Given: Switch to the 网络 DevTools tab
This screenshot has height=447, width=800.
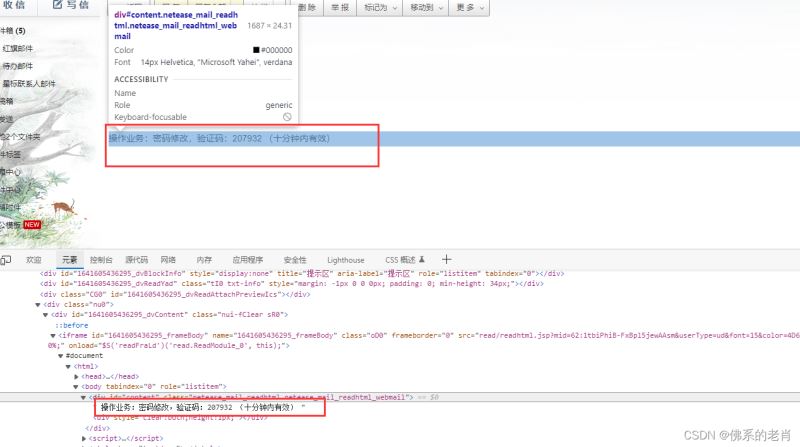Looking at the screenshot, I should point(168,260).
